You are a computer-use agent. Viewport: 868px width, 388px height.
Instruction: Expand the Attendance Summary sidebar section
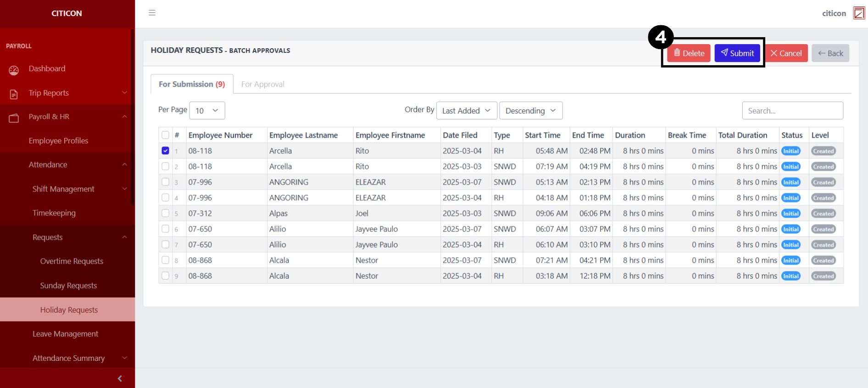tap(69, 358)
